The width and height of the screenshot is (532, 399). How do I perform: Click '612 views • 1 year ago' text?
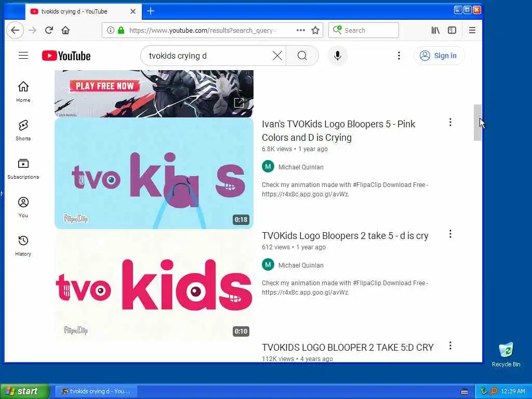click(x=294, y=247)
